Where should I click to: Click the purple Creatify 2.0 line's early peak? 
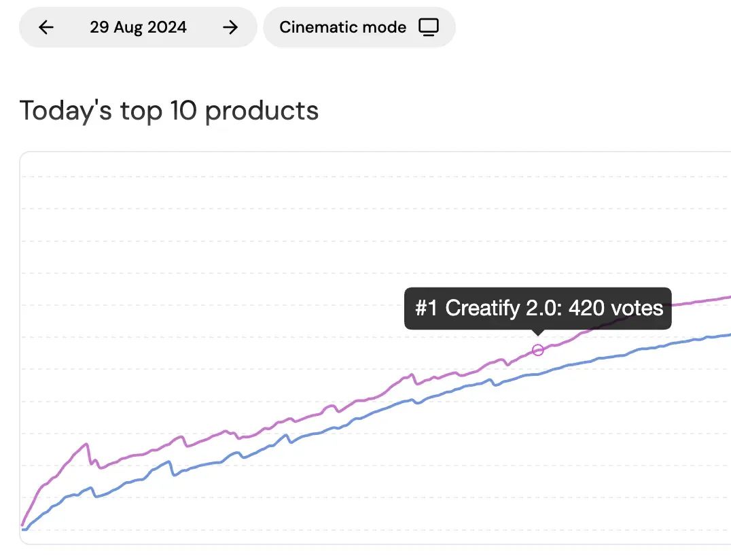[86, 444]
